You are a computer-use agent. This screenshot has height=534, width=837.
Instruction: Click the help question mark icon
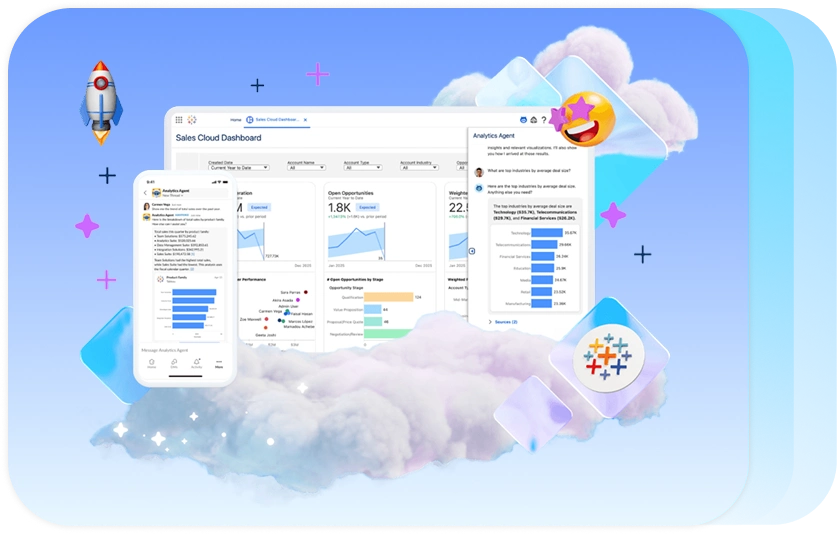click(543, 120)
